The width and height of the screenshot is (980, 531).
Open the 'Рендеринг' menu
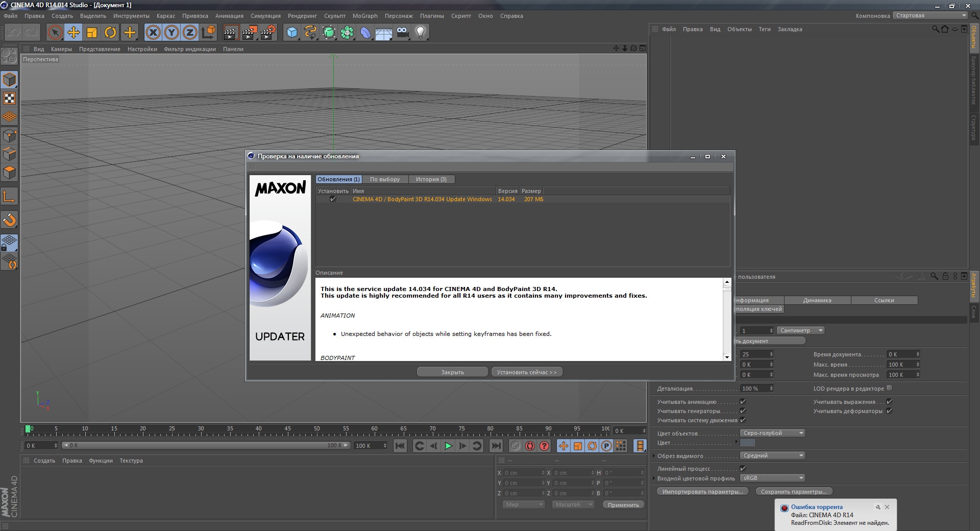point(302,16)
